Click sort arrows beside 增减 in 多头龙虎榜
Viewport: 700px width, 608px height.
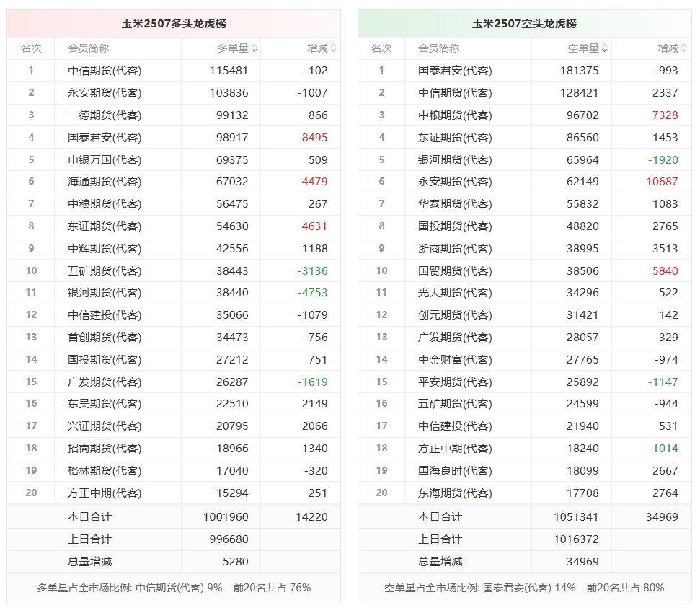[334, 48]
